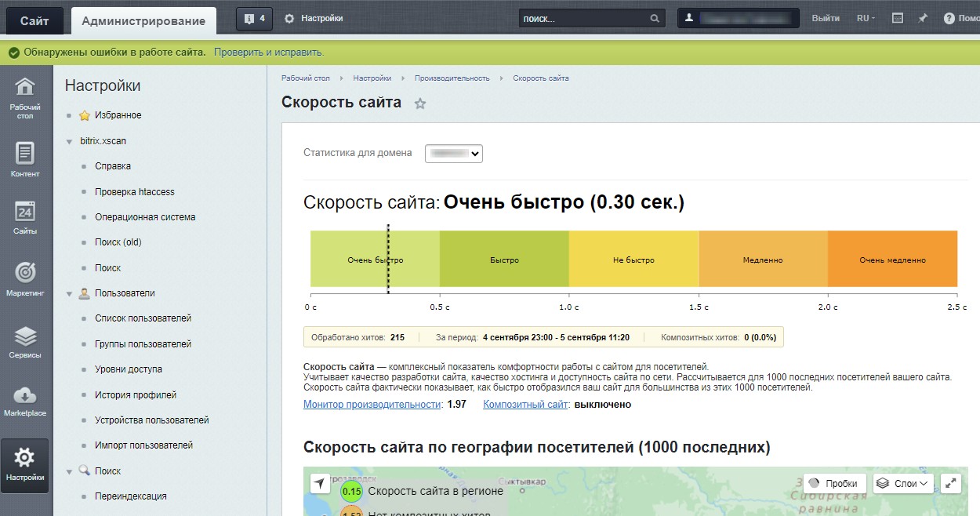This screenshot has width=980, height=516.
Task: Open Рабочий стол from sidebar
Action: click(x=25, y=97)
